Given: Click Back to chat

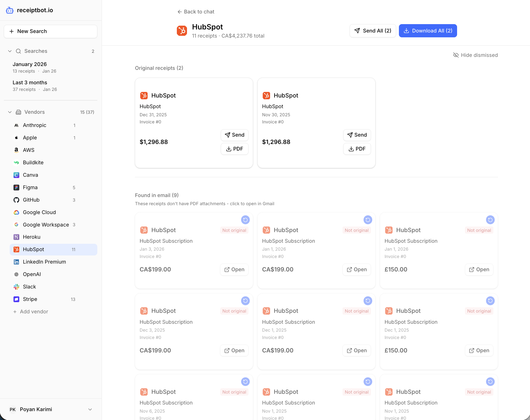Looking at the screenshot, I should [x=196, y=12].
